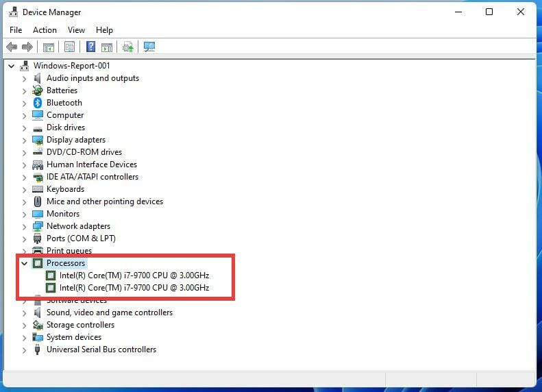Click the Ports plug icon
Screen dimensions: 542x392
37,238
